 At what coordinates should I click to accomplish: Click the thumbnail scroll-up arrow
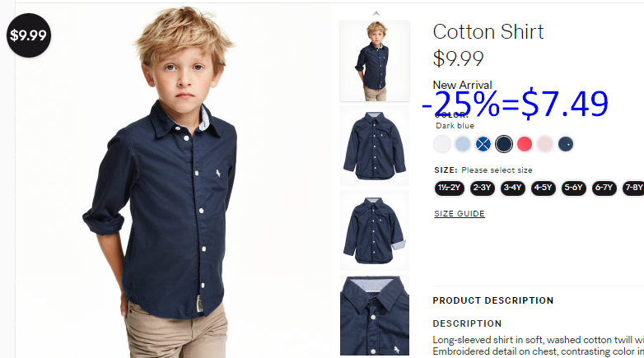coord(376,13)
